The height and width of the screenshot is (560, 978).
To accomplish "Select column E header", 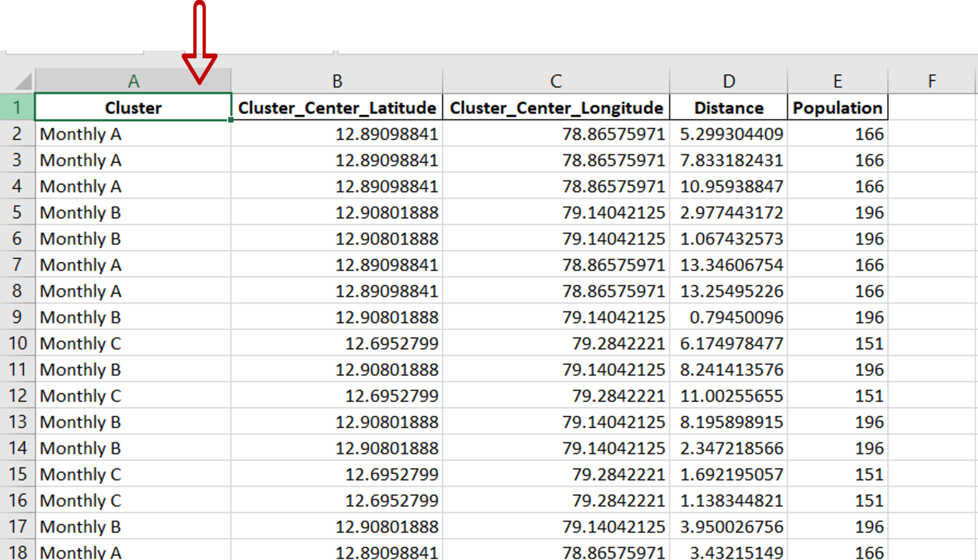I will click(837, 81).
